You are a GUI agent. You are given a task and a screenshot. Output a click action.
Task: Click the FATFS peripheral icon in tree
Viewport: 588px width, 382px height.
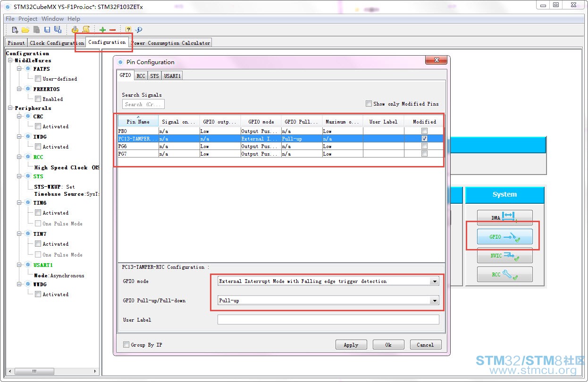(28, 69)
